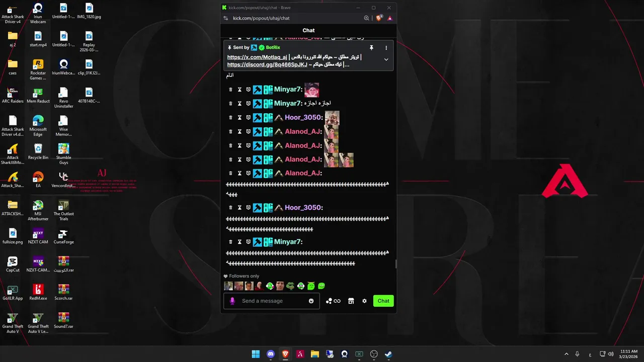Select the CapCut desktop icon

pos(13,264)
